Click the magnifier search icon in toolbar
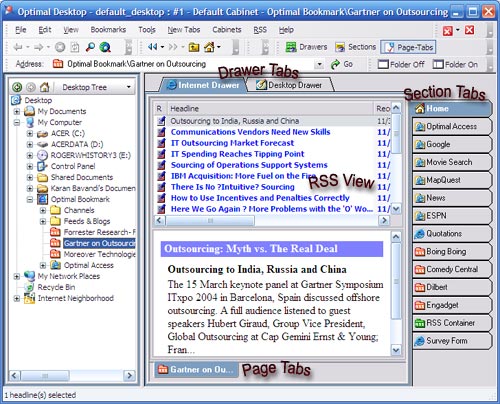Viewport: 500px width, 404px height. pyautogui.click(x=90, y=47)
